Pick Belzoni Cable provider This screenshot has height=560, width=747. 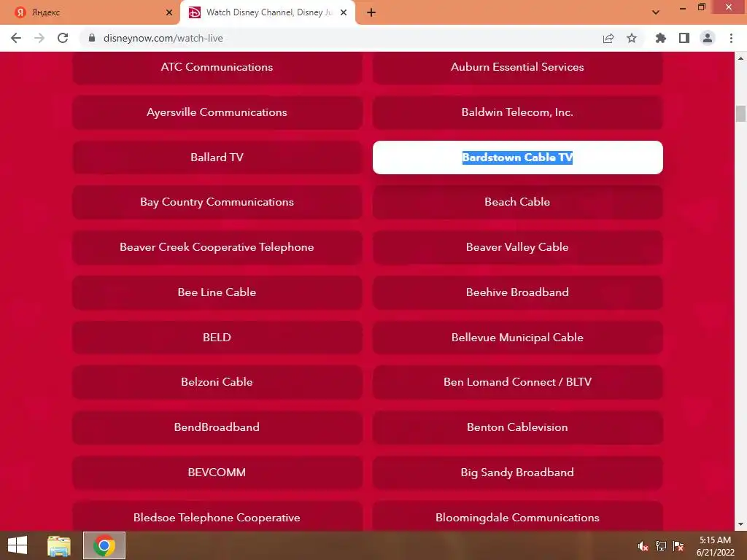[x=217, y=382]
